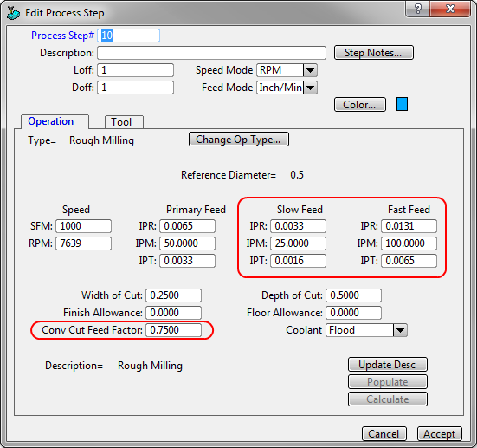The height and width of the screenshot is (448, 477).
Task: Click the application icon in title bar
Action: tap(13, 13)
